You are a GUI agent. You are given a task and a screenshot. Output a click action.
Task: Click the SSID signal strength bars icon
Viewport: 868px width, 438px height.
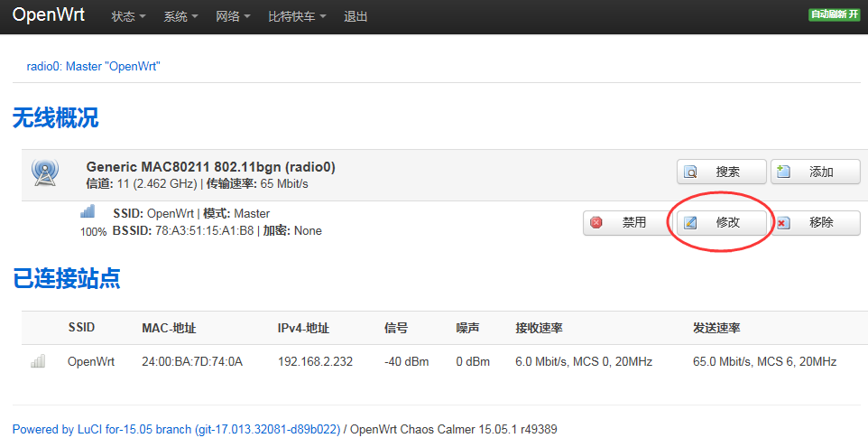tap(88, 211)
